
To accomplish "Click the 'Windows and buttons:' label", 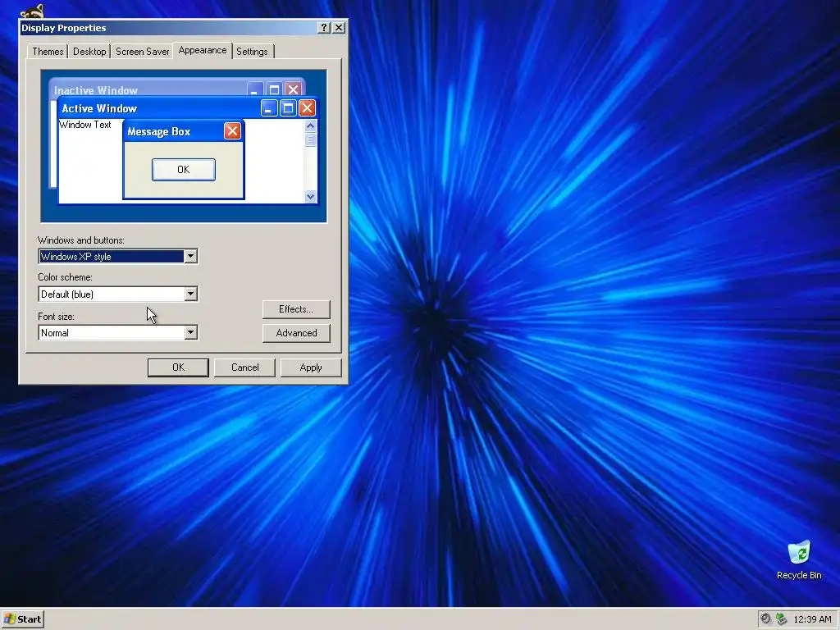I will coord(81,240).
